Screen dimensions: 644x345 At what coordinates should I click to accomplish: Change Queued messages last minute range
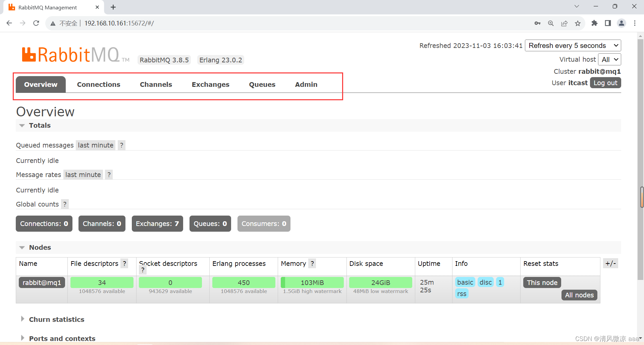[96, 145]
